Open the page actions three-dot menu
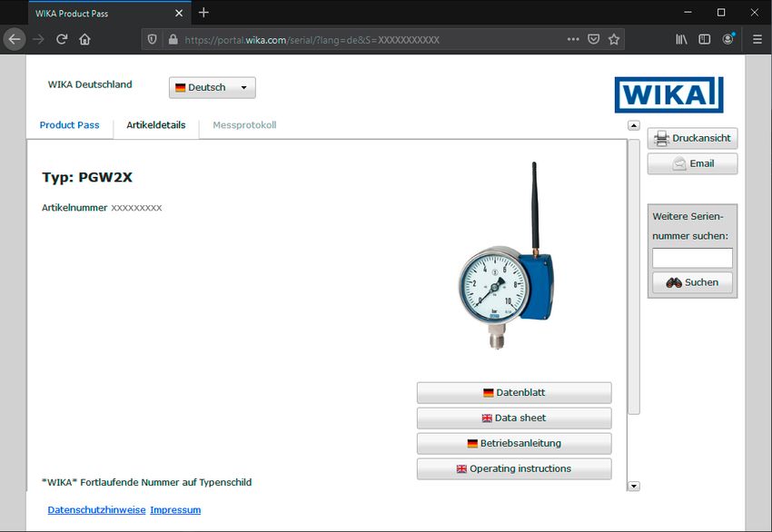The image size is (772, 532). tap(572, 39)
